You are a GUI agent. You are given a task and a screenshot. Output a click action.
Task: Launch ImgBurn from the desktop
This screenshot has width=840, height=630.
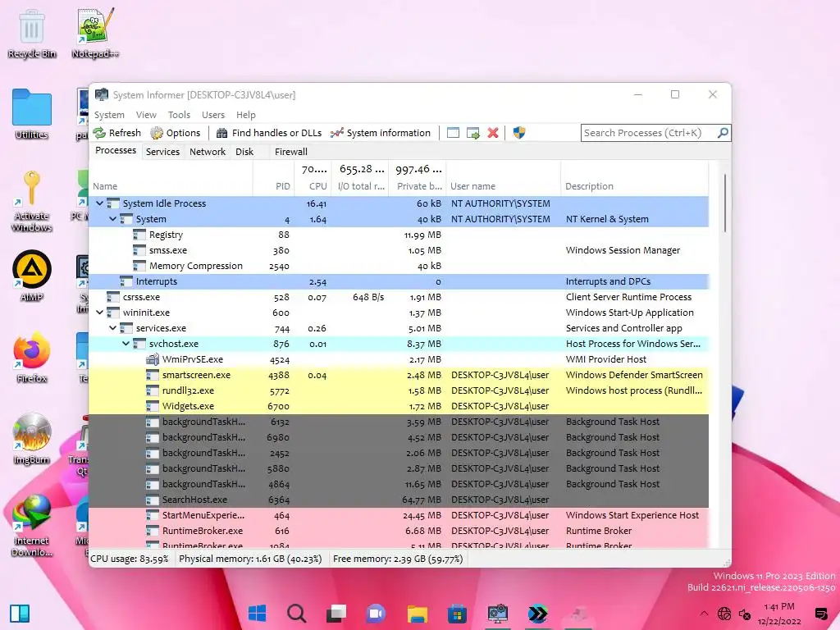32,439
